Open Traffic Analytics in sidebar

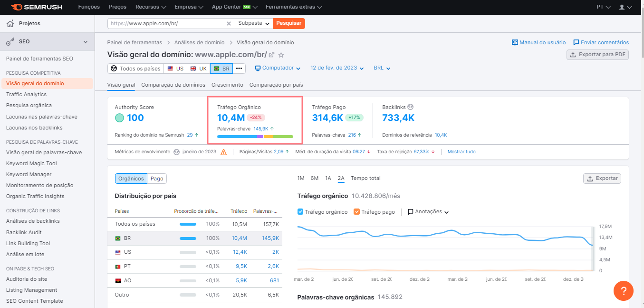click(26, 94)
